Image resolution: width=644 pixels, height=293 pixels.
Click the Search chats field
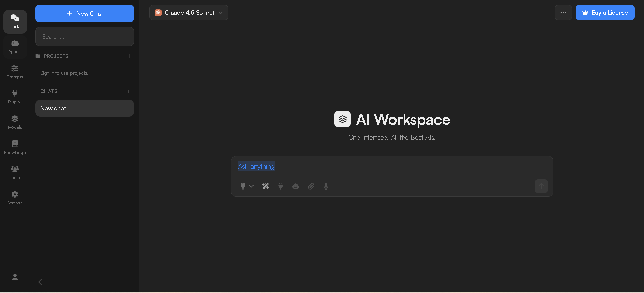point(85,36)
